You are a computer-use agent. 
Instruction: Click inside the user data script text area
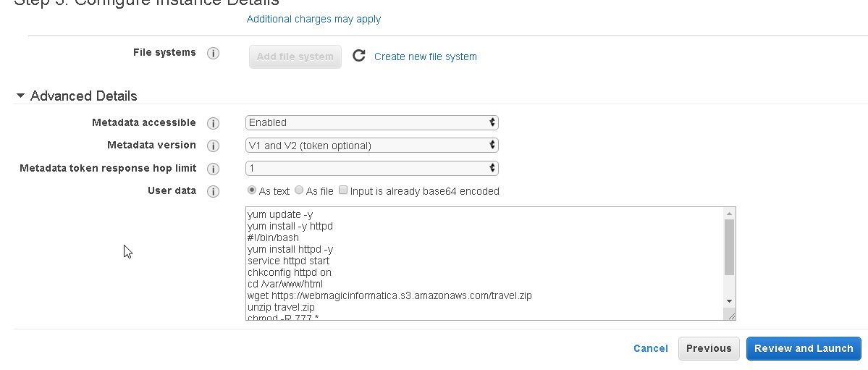478,261
